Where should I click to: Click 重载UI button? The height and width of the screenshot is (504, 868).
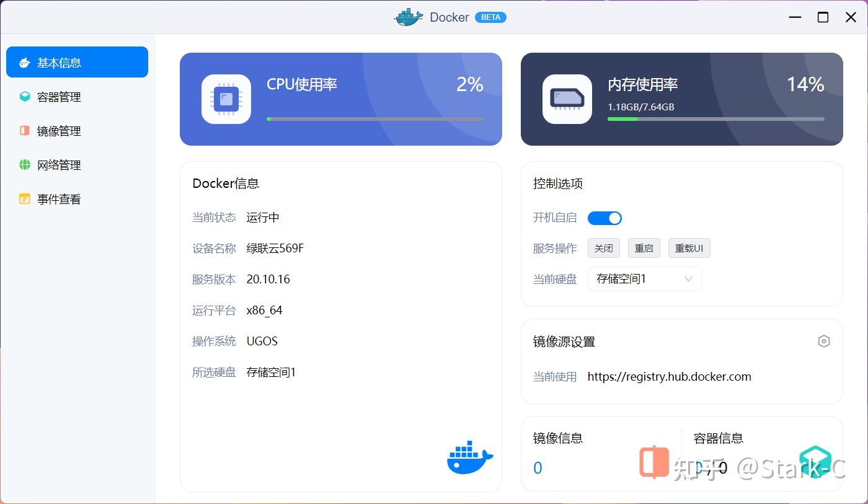(689, 248)
